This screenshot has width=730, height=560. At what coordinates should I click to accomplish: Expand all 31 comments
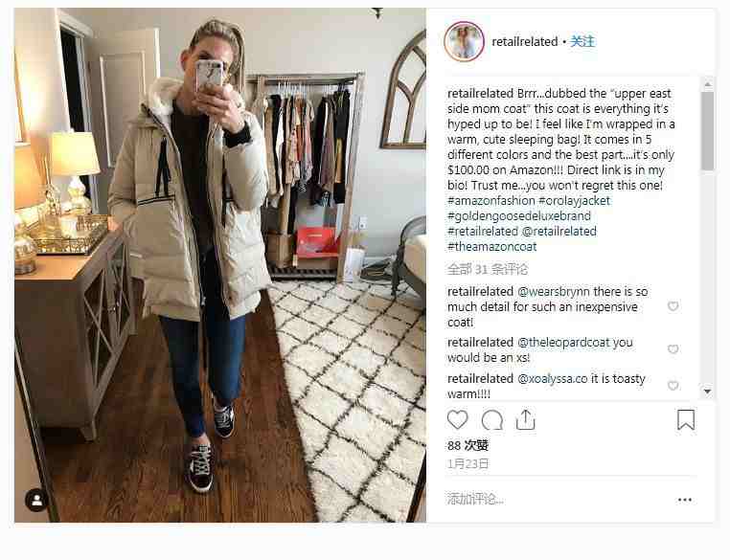click(x=488, y=269)
